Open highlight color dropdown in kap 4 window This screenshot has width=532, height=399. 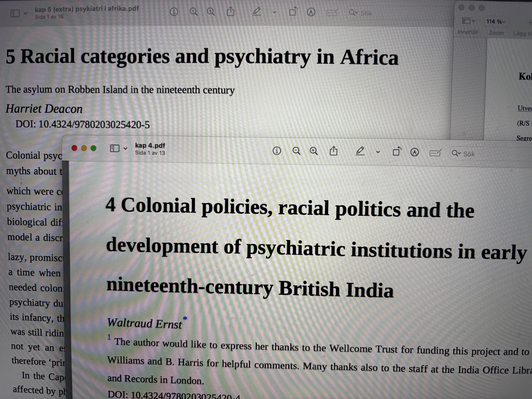coord(378,152)
